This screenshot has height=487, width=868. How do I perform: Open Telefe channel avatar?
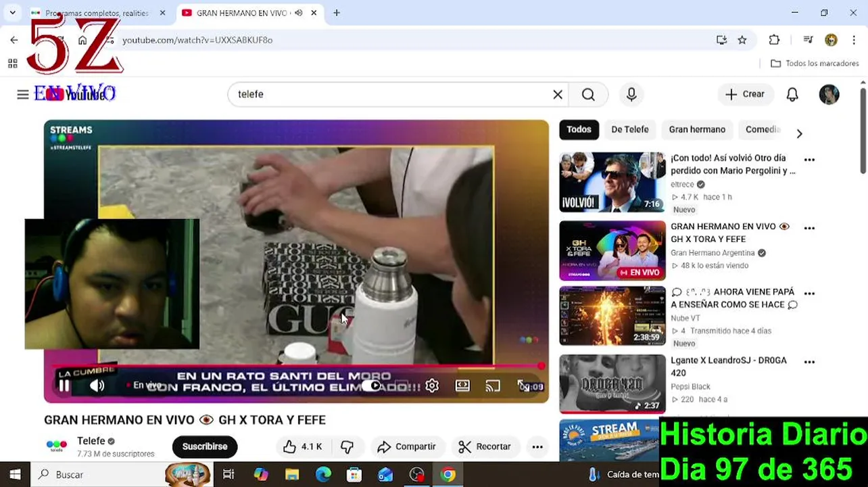tap(57, 446)
